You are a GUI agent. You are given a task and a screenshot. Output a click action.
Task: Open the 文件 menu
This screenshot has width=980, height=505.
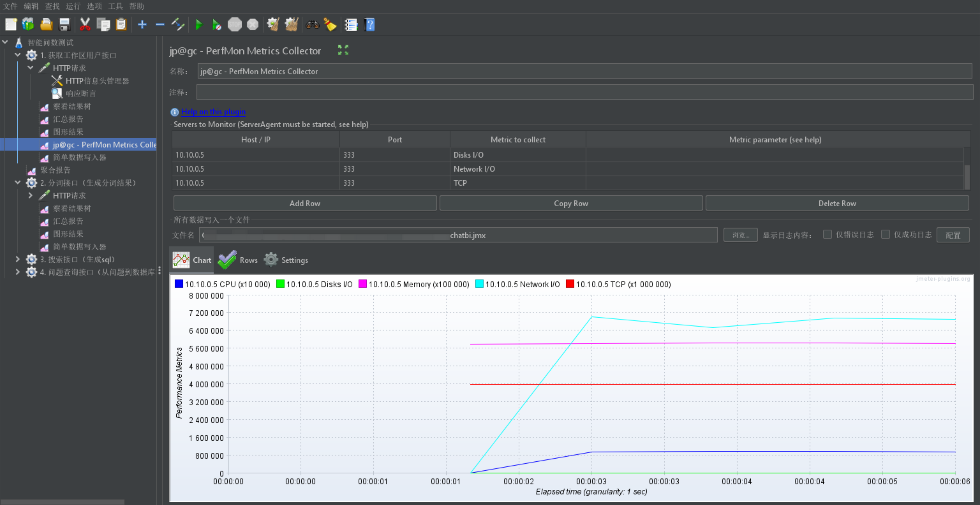coord(10,6)
